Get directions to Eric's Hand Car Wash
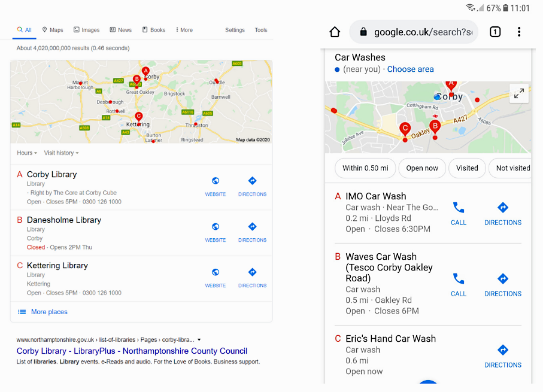This screenshot has height=392, width=543. point(503,355)
